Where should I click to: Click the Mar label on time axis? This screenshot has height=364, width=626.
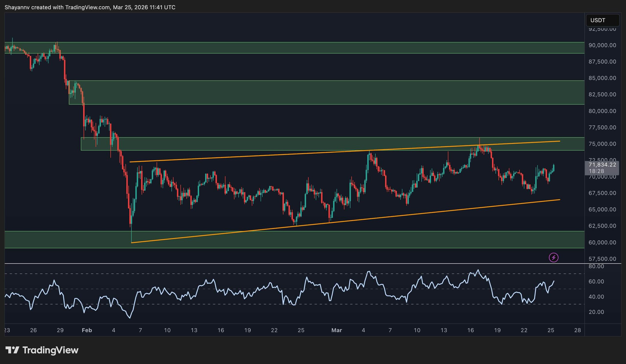click(337, 330)
